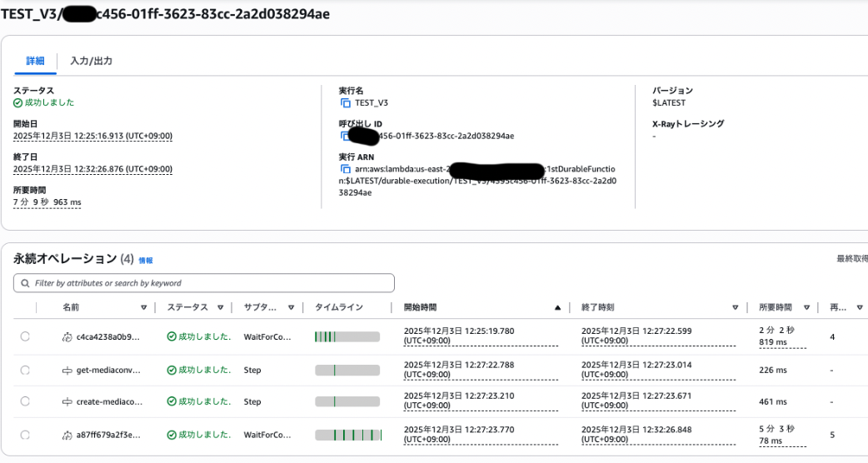Click the timeline bar for create-mediaco
The height and width of the screenshot is (463, 868).
click(x=347, y=401)
